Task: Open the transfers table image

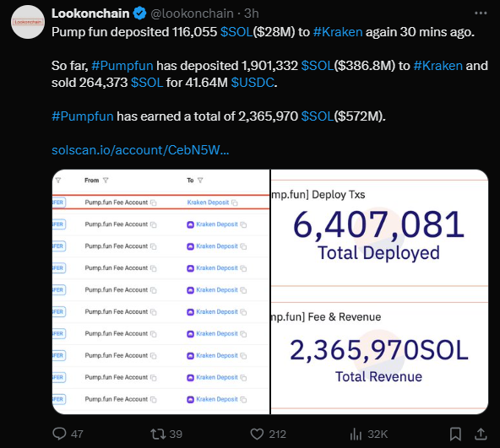Action: [x=161, y=292]
